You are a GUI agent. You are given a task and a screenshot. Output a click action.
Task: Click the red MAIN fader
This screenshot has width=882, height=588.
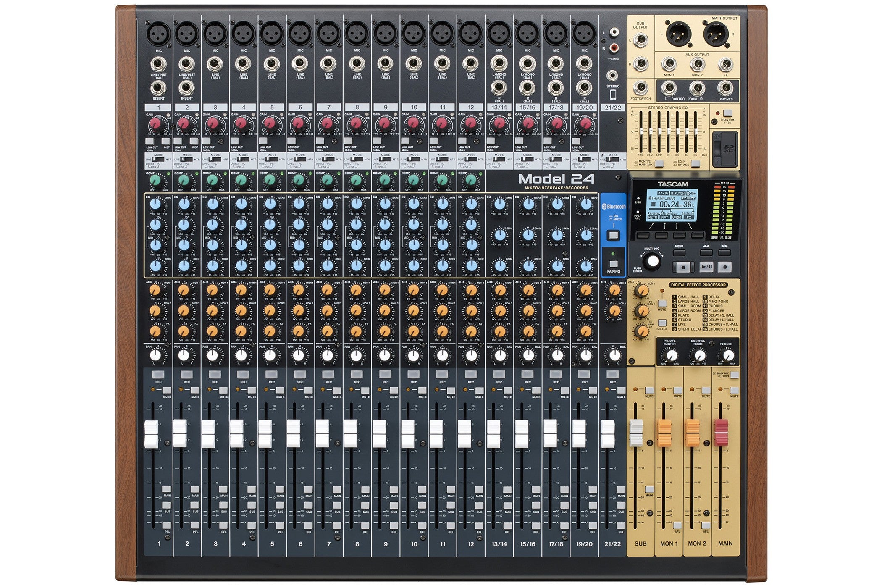click(x=721, y=433)
